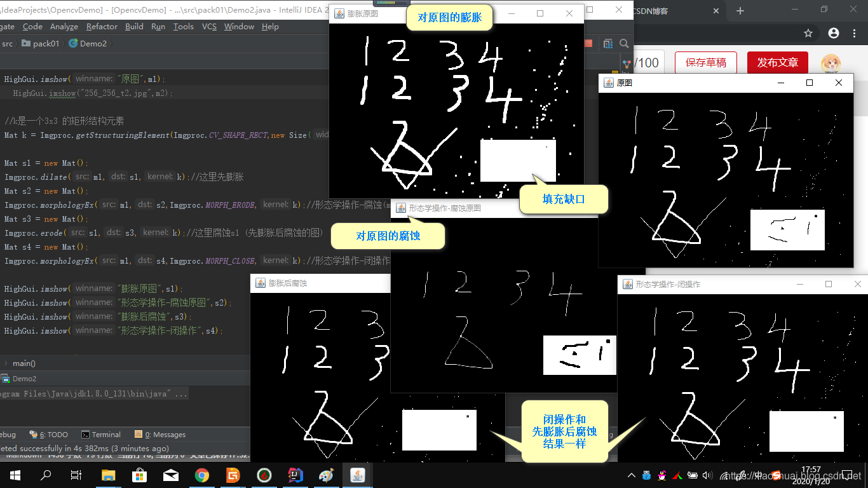Open Chrome three-dot menu
The image size is (868, 488).
click(854, 33)
